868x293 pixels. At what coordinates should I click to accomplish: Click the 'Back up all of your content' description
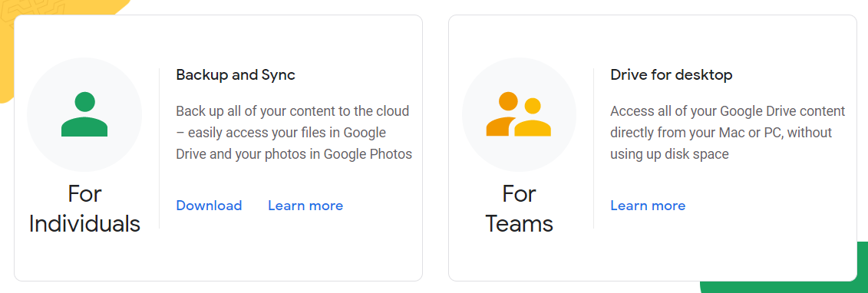[294, 133]
